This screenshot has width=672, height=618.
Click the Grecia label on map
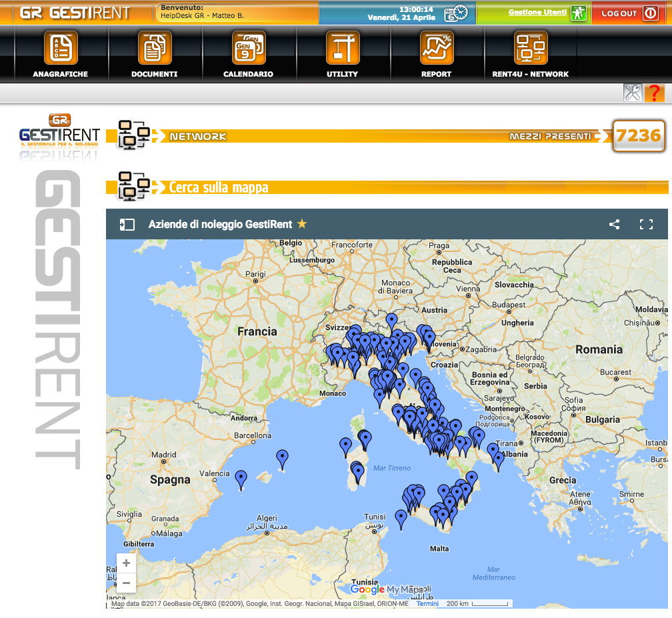[563, 480]
